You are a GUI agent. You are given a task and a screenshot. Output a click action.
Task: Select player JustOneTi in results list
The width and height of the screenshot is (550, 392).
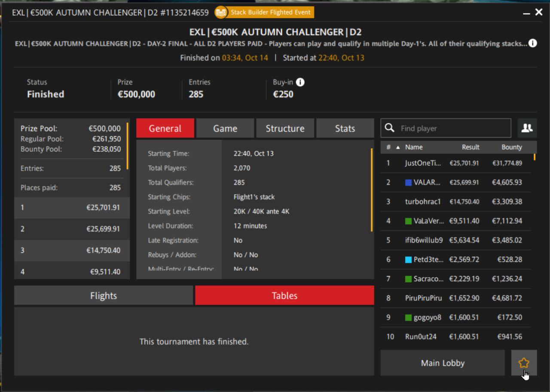click(x=422, y=163)
